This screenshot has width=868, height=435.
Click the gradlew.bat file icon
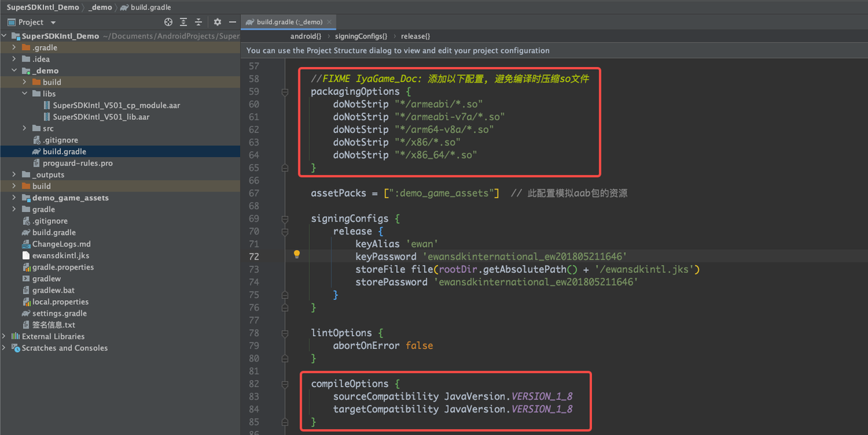click(26, 290)
